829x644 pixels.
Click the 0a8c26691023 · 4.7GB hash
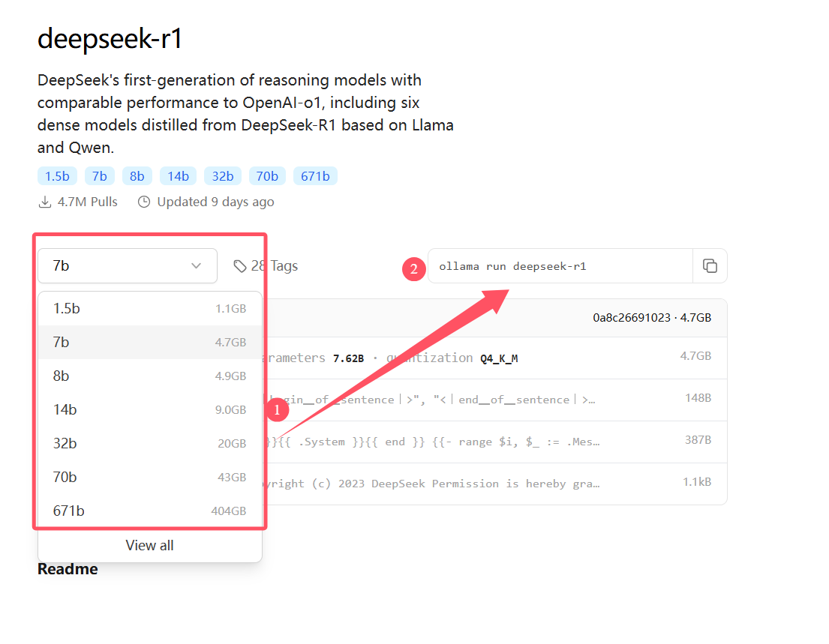pyautogui.click(x=652, y=318)
